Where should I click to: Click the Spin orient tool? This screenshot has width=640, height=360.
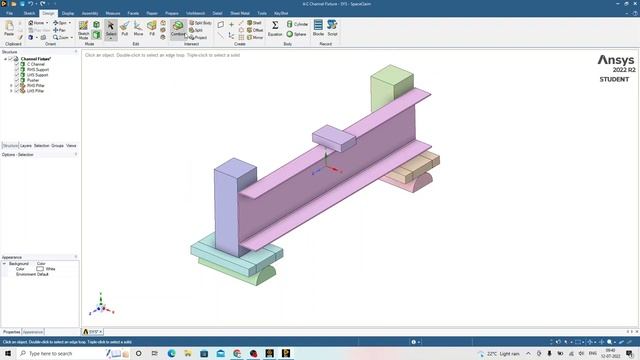pyautogui.click(x=60, y=23)
